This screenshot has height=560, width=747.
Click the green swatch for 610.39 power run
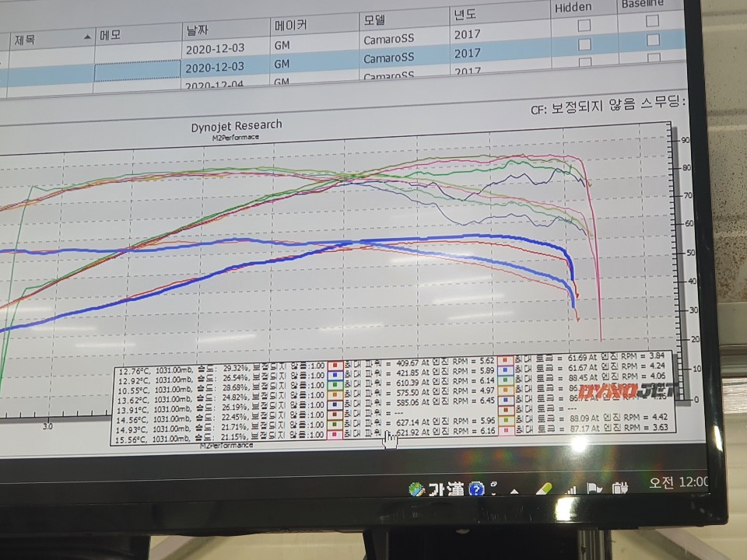point(335,385)
